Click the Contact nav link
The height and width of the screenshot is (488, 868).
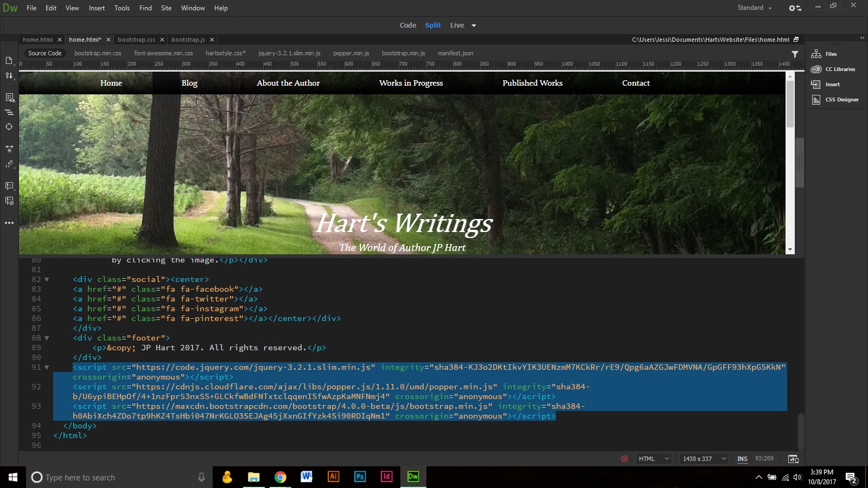coord(636,83)
